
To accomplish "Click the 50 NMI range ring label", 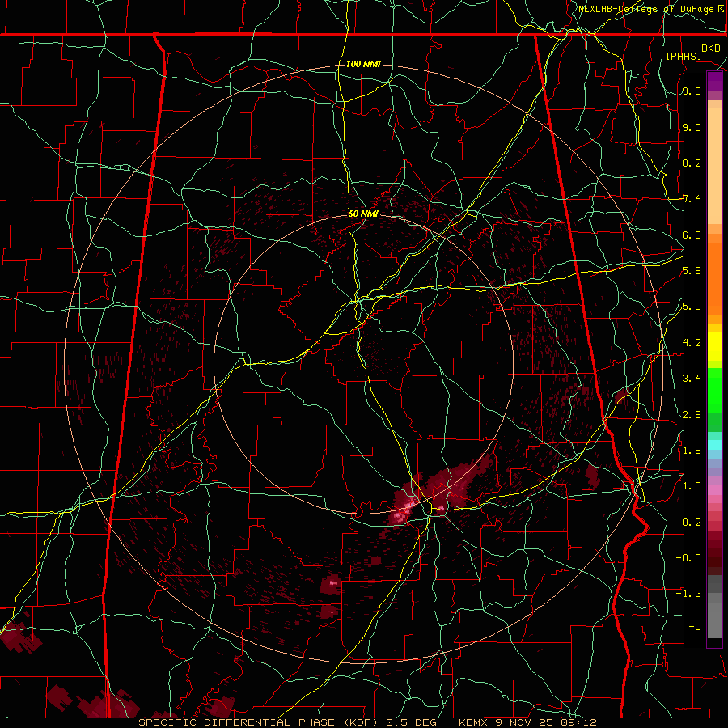I will 363,214.
